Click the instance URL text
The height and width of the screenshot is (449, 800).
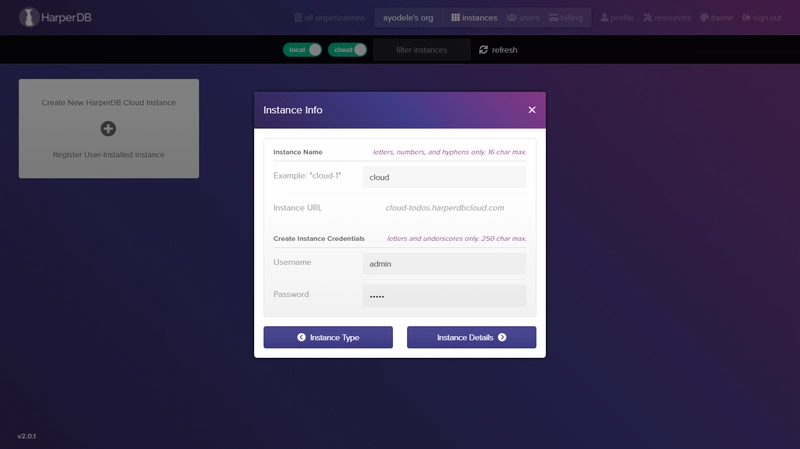tap(445, 208)
